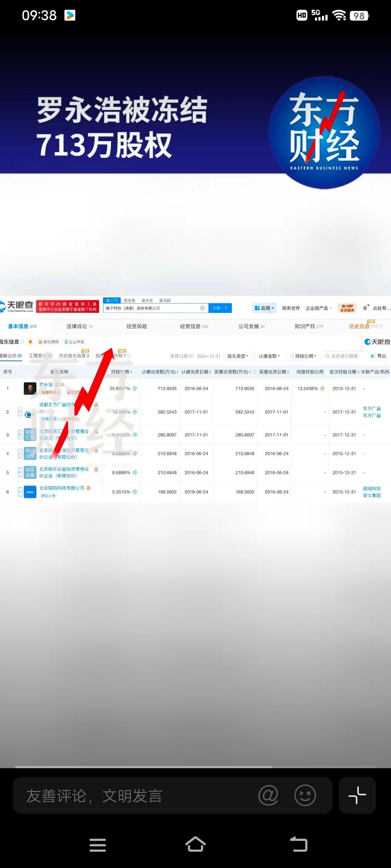Screen dimensions: 391x868
Task: Click the orange bell next to 股东信息
Action: point(30,342)
